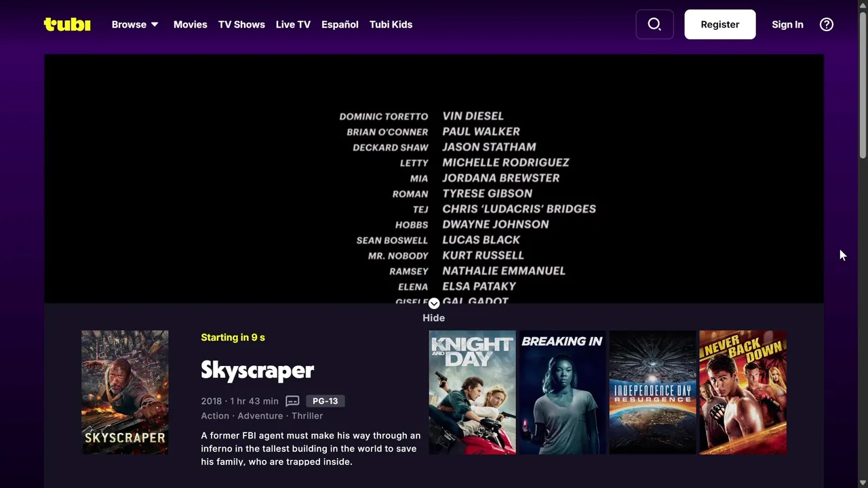This screenshot has height=488, width=868.
Task: Click the NATHALIE EMMANUEL credit text
Action: (504, 271)
